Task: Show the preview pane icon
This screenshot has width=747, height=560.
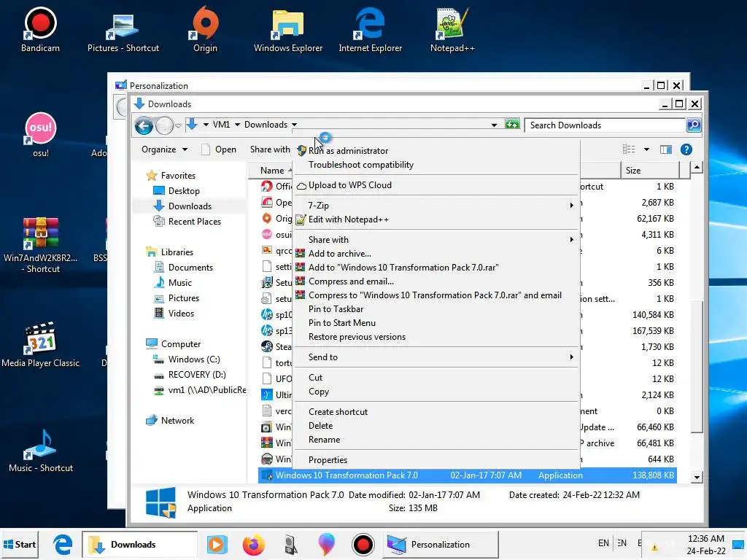Action: pyautogui.click(x=665, y=149)
